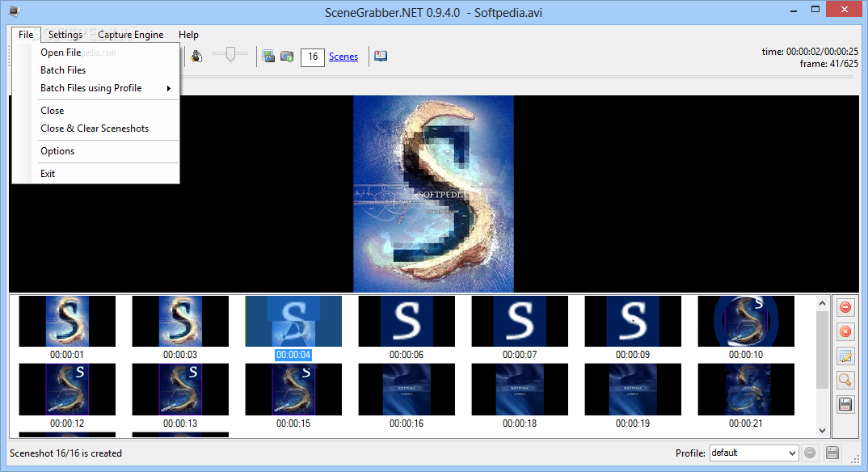Click the auto-capture scenes camera icon
The height and width of the screenshot is (472, 868).
click(x=287, y=56)
